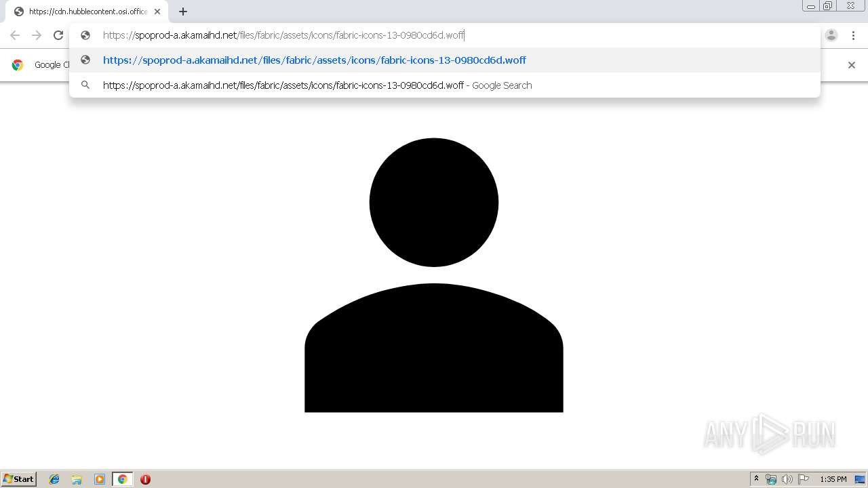The width and height of the screenshot is (868, 488).
Task: Choose the Google Search suggestion for the woff URL
Action: point(444,85)
